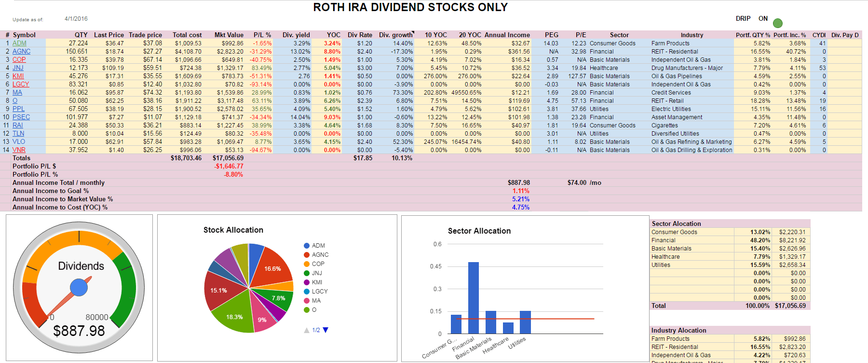Select the 4.75% income to cost value
The height and width of the screenshot is (363, 868).
(521, 208)
